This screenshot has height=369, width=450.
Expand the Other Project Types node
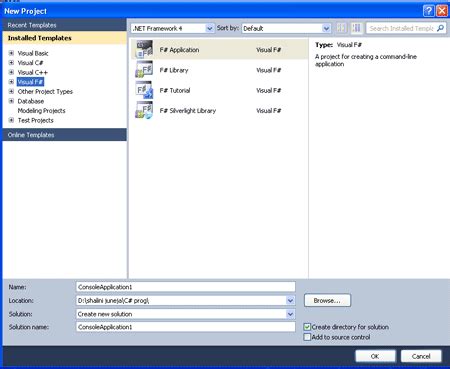point(11,91)
